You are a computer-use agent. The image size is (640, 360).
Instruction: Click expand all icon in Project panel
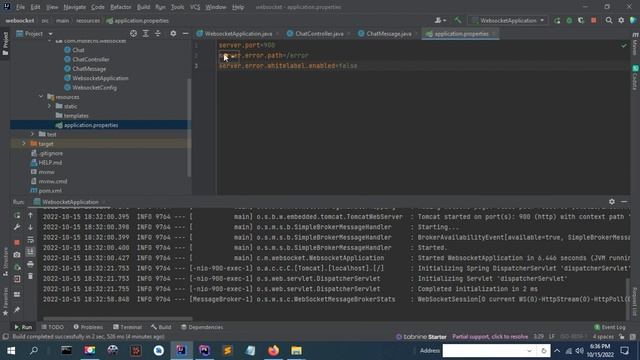point(145,34)
